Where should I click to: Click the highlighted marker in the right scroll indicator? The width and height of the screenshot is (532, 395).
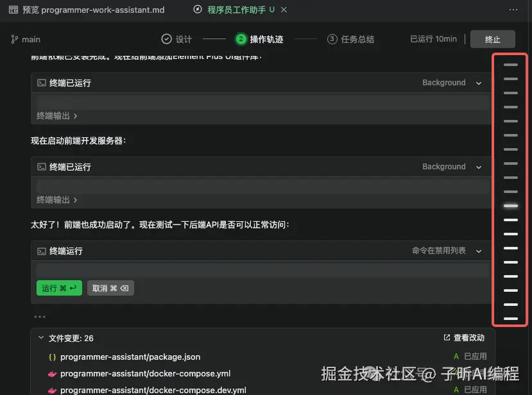(509, 205)
